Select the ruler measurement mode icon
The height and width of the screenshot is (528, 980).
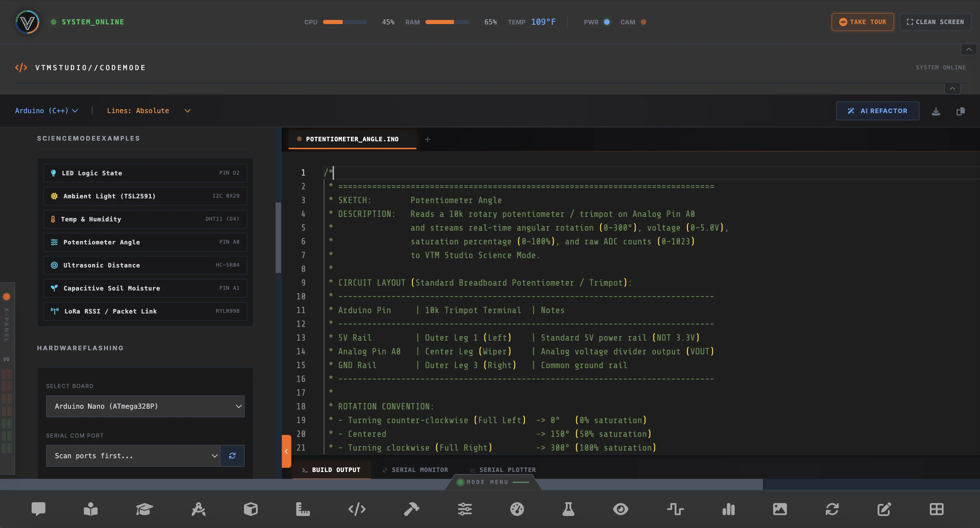303,509
